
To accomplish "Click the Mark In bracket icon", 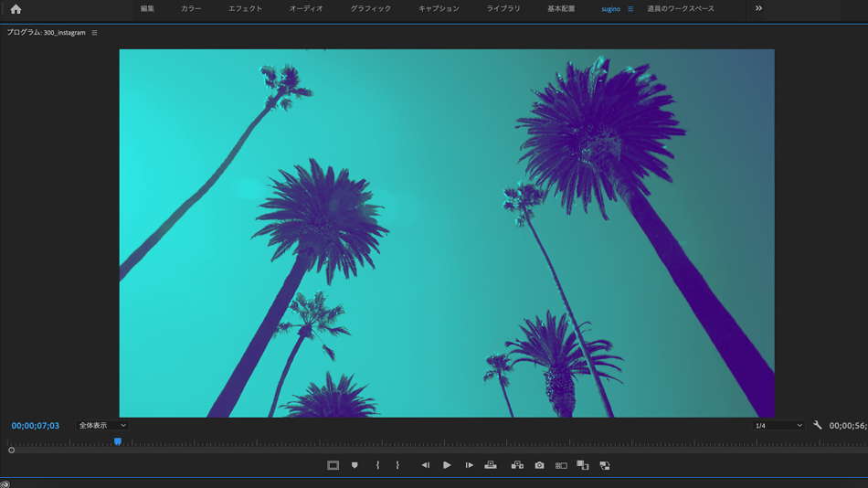I will 377,465.
